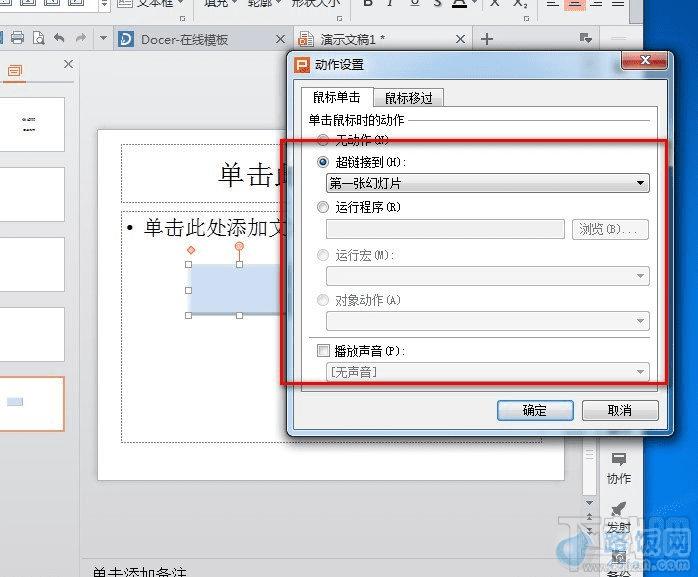Select the 运行程序 radio button

tap(323, 207)
